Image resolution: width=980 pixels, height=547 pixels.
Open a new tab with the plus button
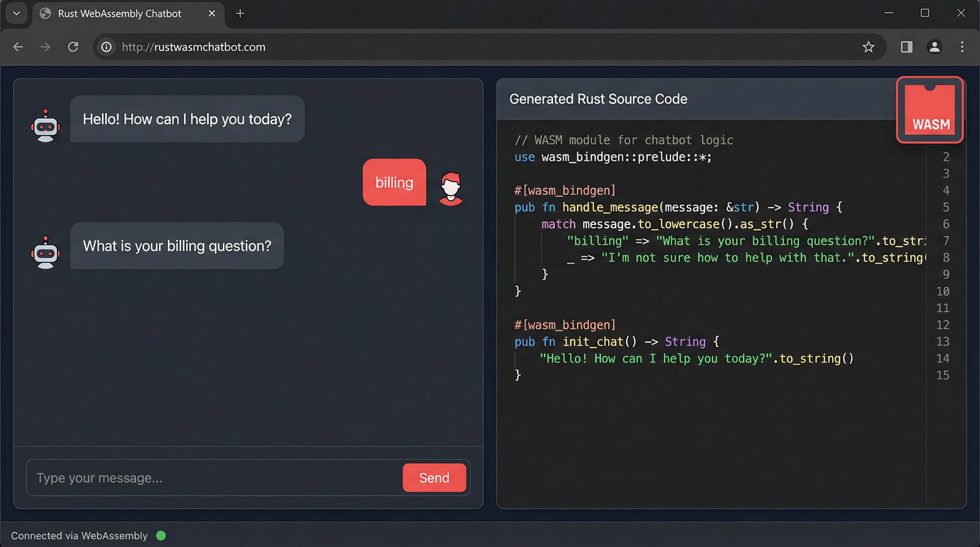(240, 14)
